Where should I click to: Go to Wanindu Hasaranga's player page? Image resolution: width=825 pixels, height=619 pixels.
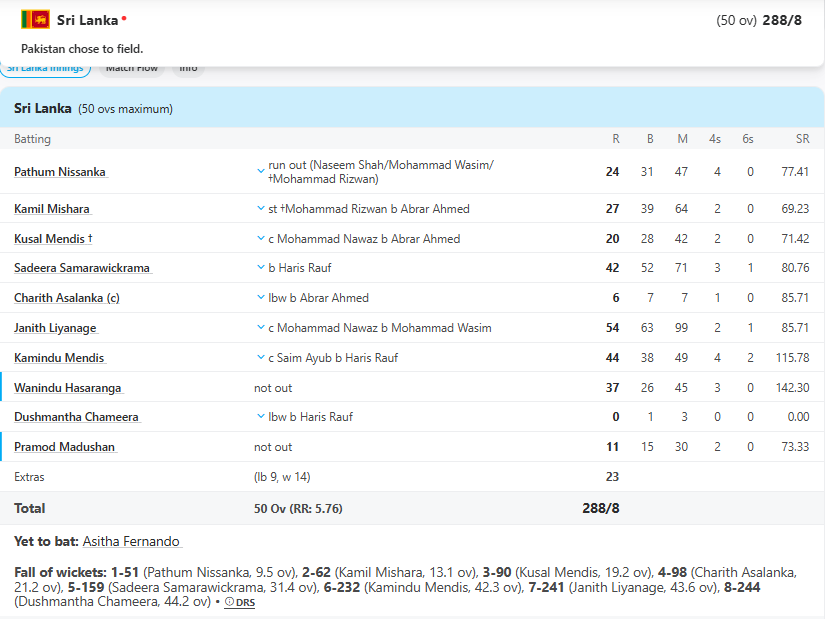[68, 388]
